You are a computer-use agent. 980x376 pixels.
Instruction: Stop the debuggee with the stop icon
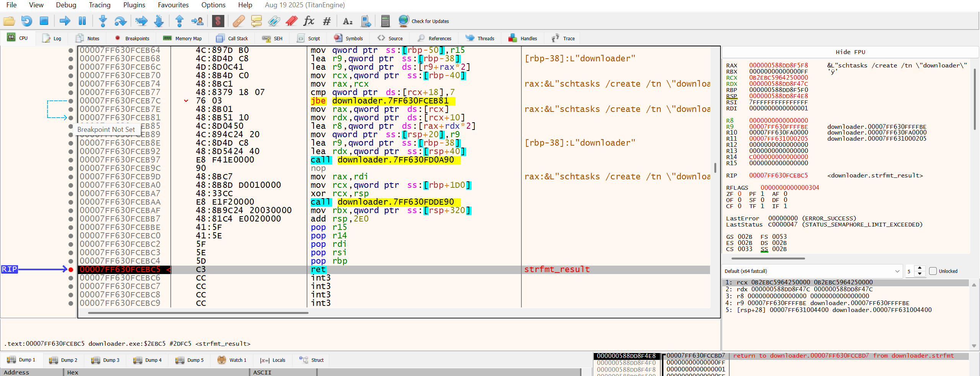pyautogui.click(x=44, y=21)
